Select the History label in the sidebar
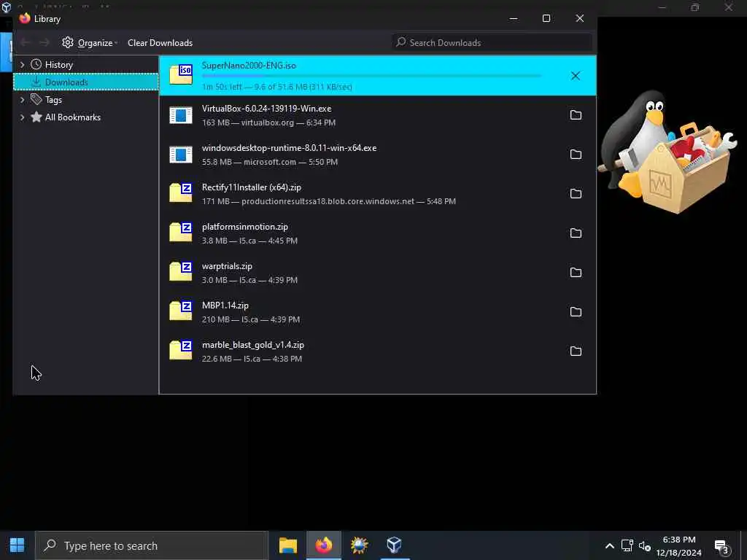747x560 pixels. pos(59,65)
